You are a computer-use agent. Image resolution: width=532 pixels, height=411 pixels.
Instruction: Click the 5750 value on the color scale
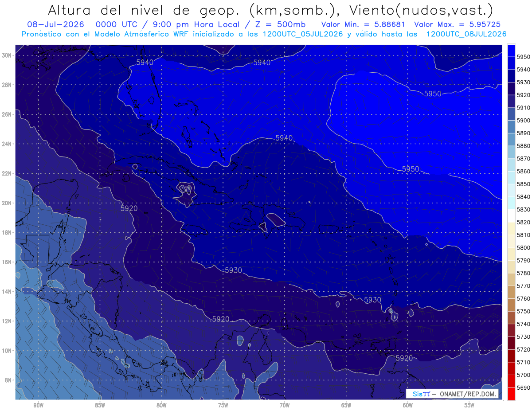coord(524,311)
